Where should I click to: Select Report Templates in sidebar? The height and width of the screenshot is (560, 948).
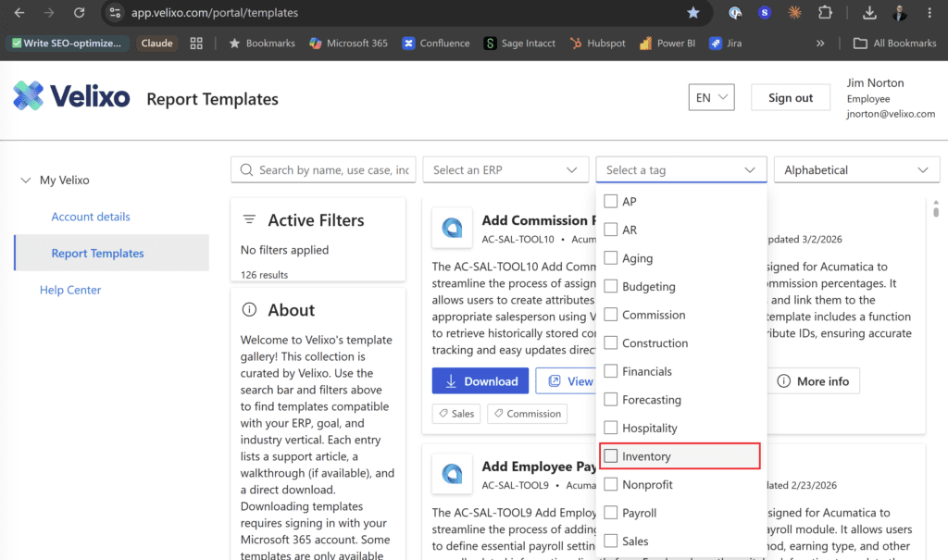click(x=112, y=253)
